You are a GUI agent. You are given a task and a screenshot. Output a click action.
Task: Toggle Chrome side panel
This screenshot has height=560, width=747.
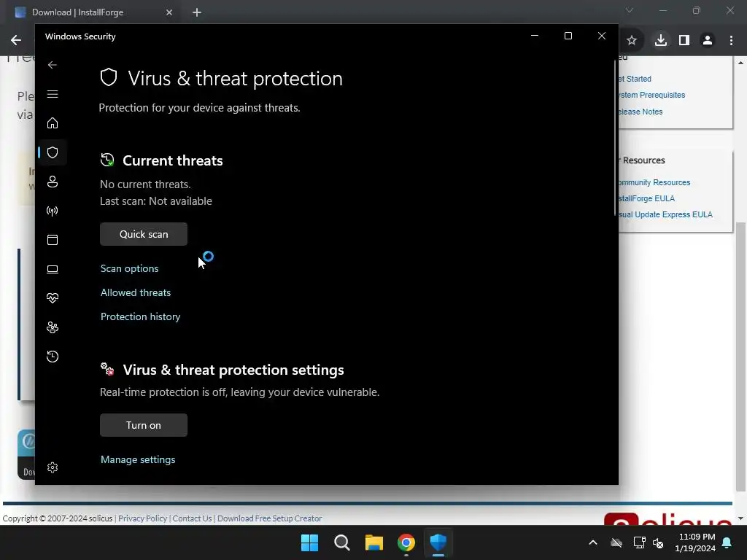684,41
